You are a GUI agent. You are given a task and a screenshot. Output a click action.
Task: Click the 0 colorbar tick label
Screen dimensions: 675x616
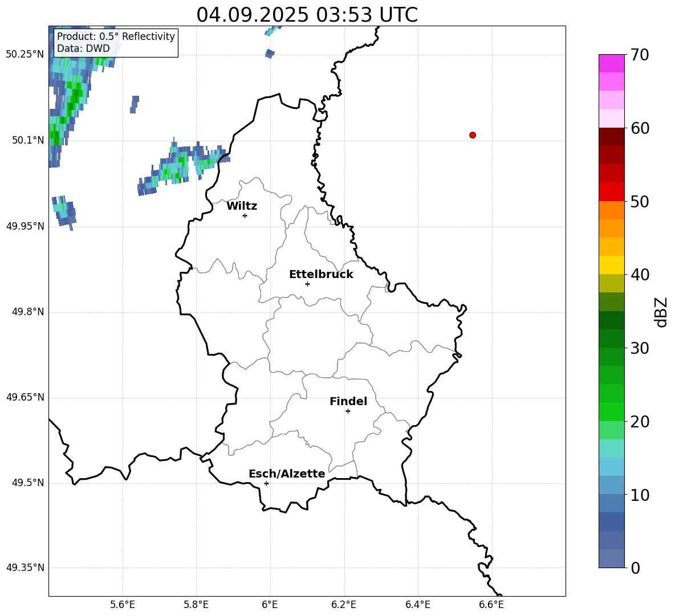635,568
